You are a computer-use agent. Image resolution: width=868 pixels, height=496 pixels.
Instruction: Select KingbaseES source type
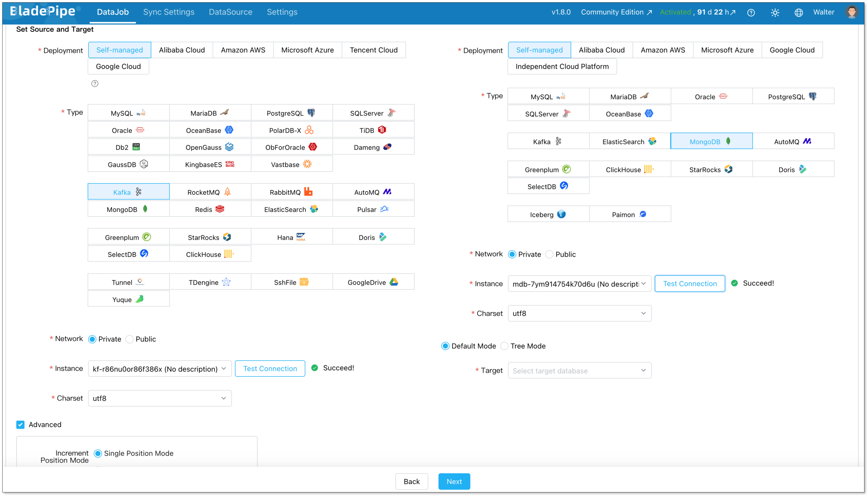tap(210, 164)
